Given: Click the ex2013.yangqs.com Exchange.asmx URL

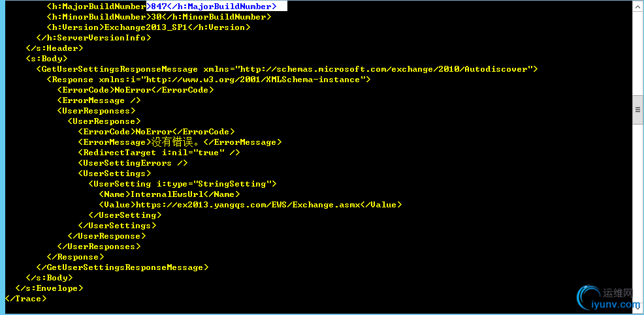Looking at the screenshot, I should click(248, 205).
